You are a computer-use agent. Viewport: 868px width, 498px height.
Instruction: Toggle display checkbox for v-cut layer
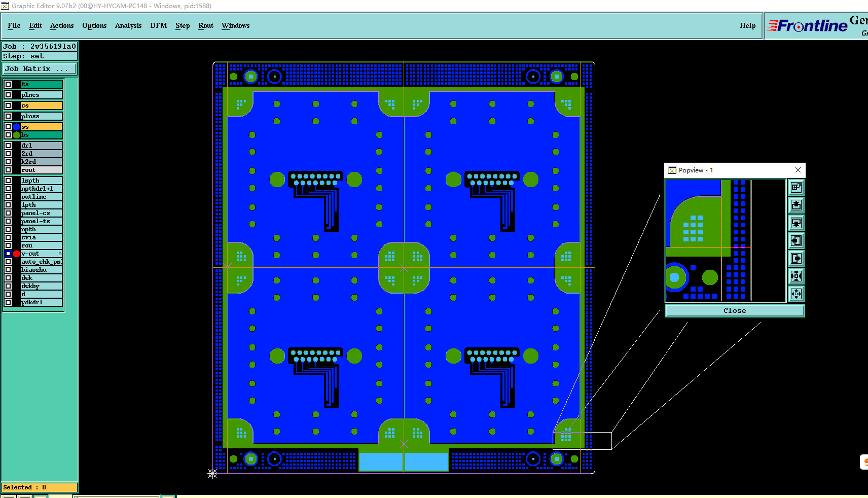tap(8, 254)
